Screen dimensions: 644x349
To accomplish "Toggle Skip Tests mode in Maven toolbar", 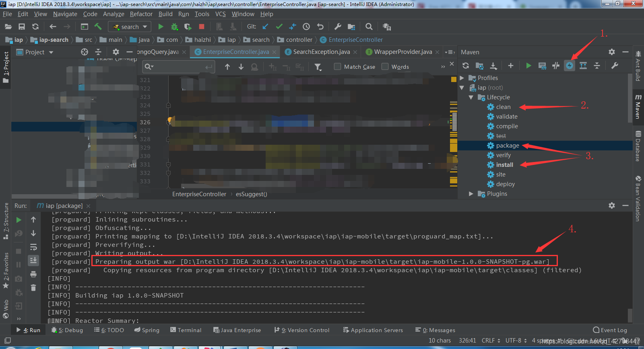I will tap(570, 66).
